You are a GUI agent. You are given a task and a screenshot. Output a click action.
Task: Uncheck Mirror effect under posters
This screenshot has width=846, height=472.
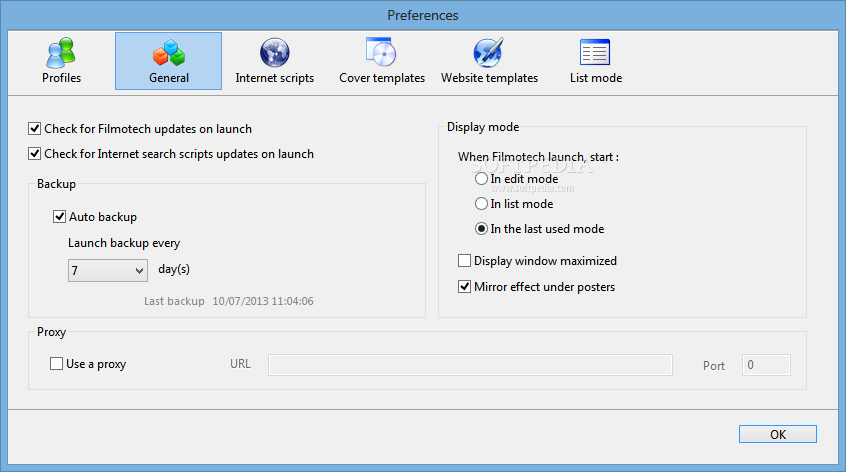[465, 286]
